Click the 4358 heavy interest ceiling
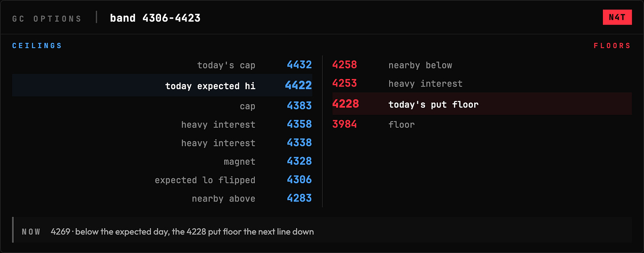The image size is (644, 253). point(162,125)
